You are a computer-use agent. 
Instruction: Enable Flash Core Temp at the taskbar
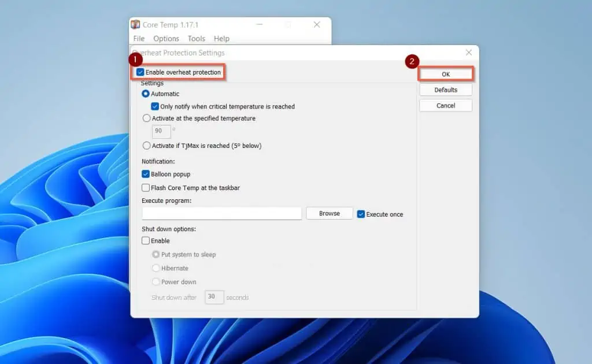[x=146, y=188]
